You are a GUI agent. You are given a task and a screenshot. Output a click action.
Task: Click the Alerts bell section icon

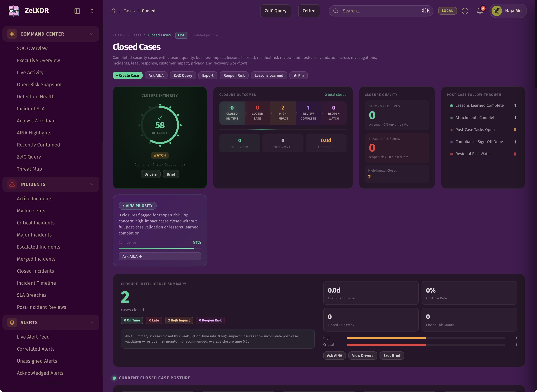pyautogui.click(x=12, y=322)
